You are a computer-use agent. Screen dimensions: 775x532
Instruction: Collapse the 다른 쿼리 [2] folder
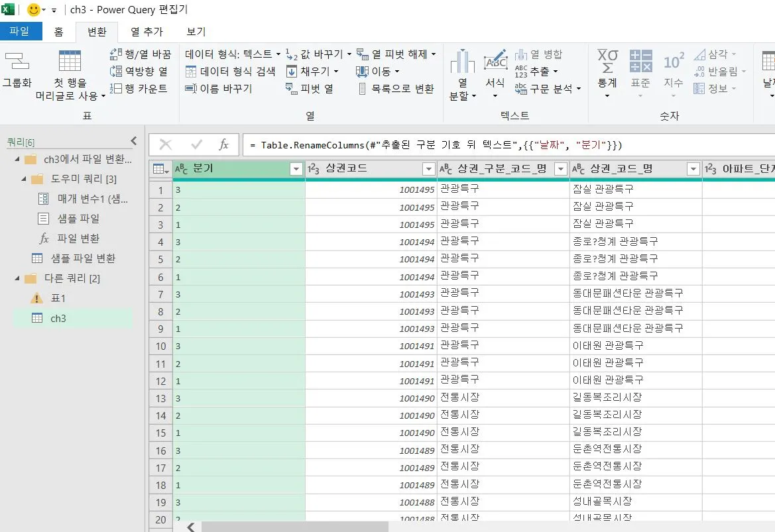17,278
